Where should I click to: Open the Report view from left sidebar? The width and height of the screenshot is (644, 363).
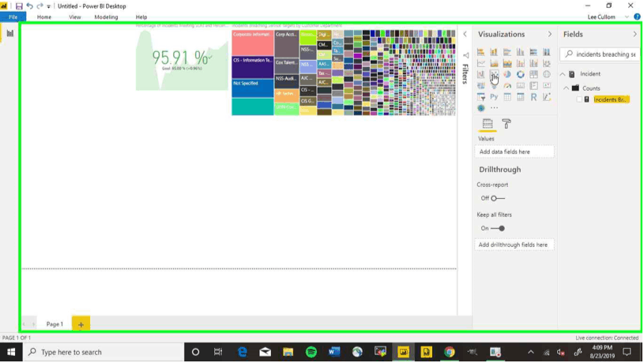point(9,33)
